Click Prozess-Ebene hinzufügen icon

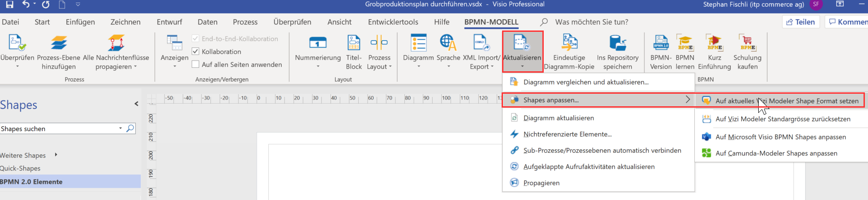59,43
